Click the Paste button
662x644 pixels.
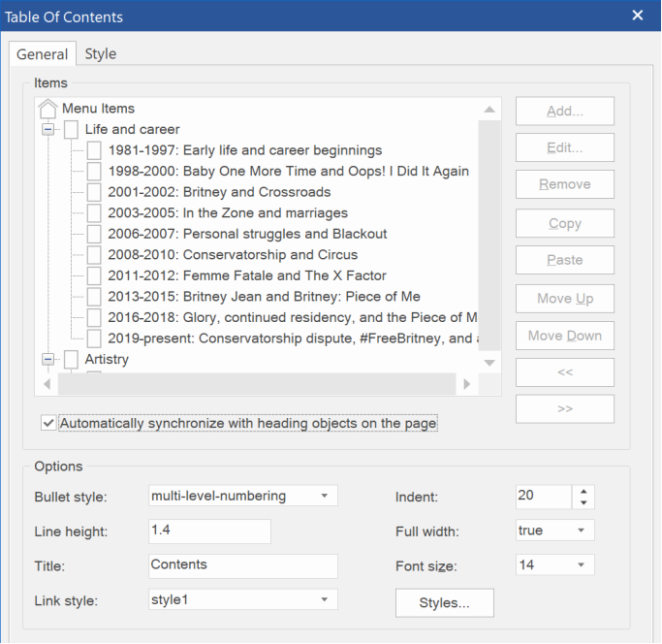[x=565, y=260]
